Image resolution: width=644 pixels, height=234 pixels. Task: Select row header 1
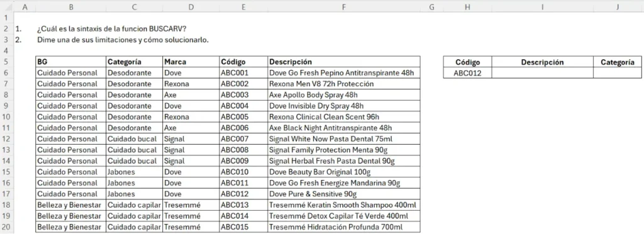[x=6, y=18]
